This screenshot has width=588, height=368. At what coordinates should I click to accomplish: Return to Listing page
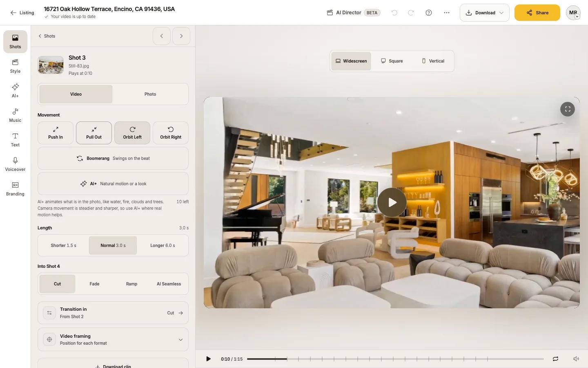(x=22, y=13)
